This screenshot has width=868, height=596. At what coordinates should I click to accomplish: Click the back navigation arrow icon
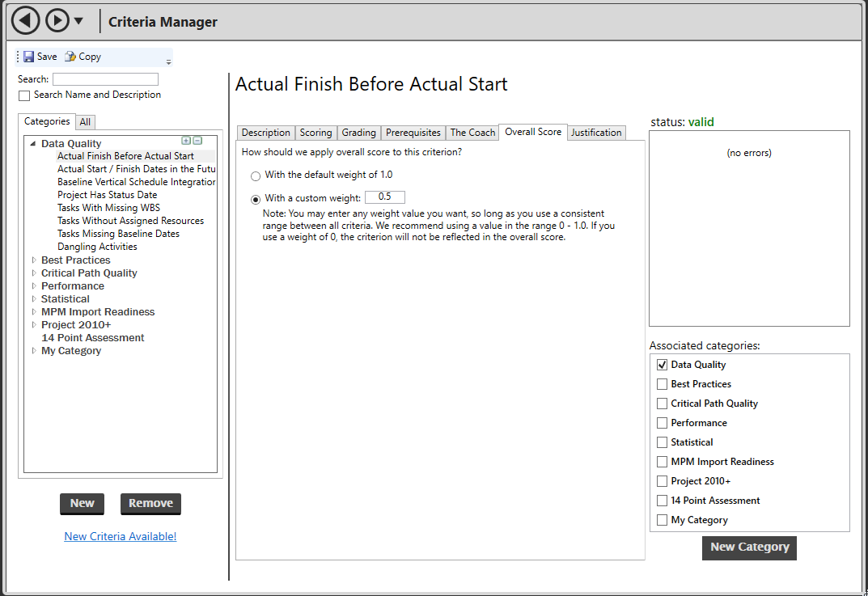[26, 20]
